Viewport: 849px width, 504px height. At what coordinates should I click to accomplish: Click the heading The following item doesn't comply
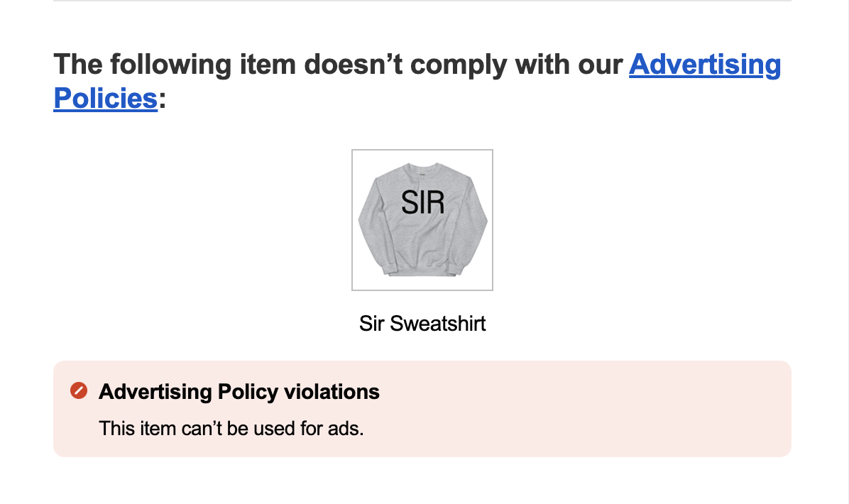tap(417, 81)
